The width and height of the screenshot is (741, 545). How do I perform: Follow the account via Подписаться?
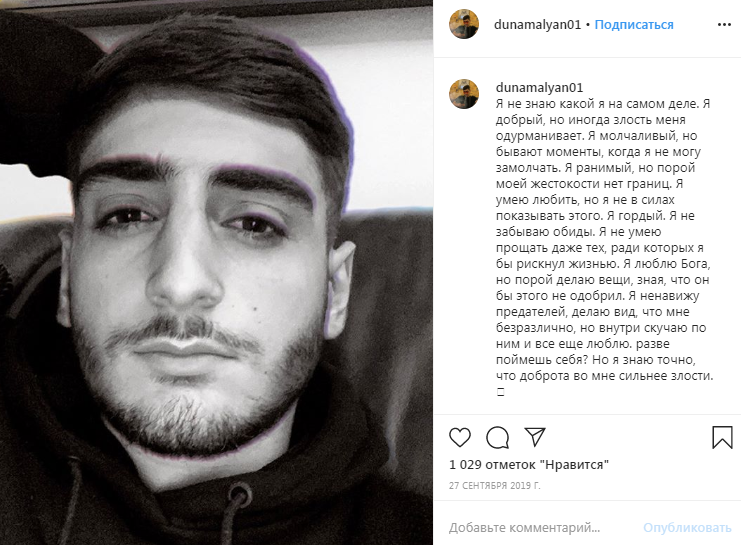point(634,25)
